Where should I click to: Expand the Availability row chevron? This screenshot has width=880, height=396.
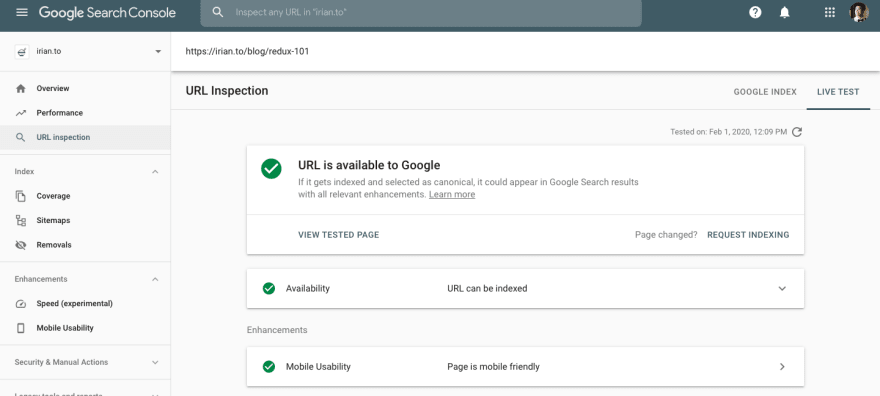pyautogui.click(x=782, y=288)
